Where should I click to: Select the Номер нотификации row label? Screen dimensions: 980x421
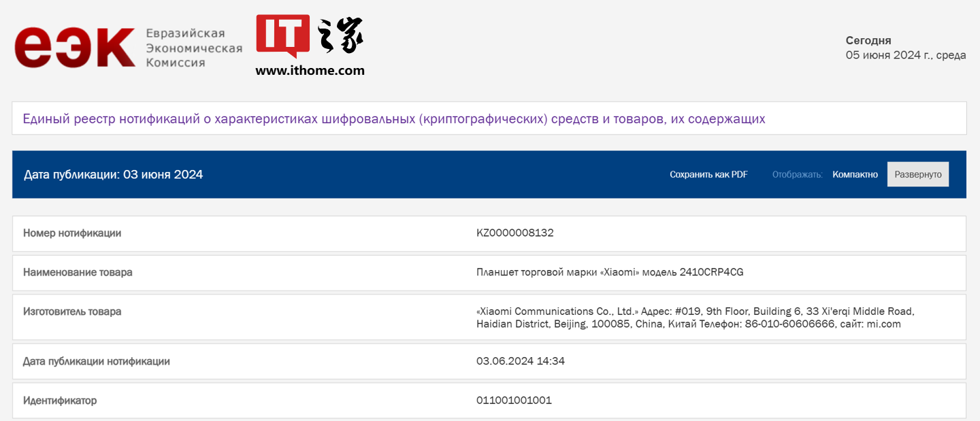pos(72,233)
